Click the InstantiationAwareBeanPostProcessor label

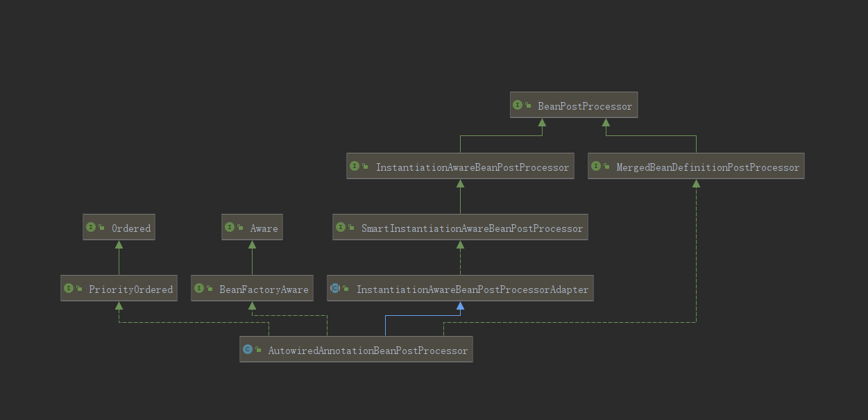tap(473, 167)
